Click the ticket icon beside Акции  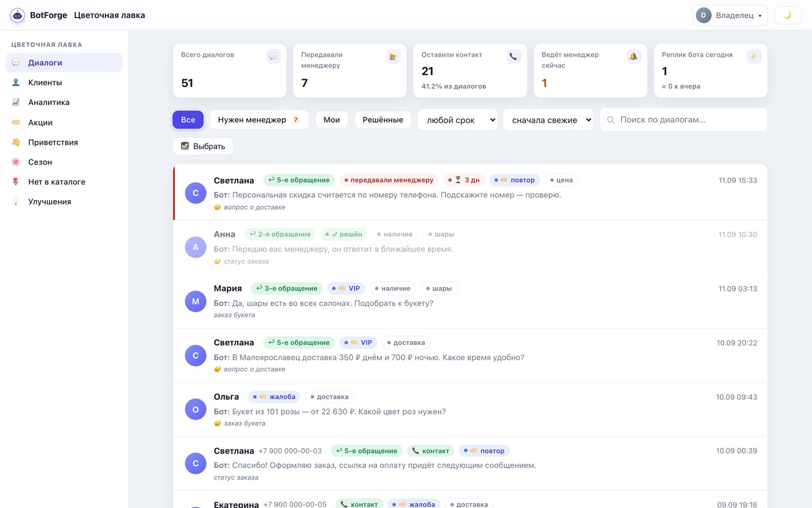[x=16, y=122]
